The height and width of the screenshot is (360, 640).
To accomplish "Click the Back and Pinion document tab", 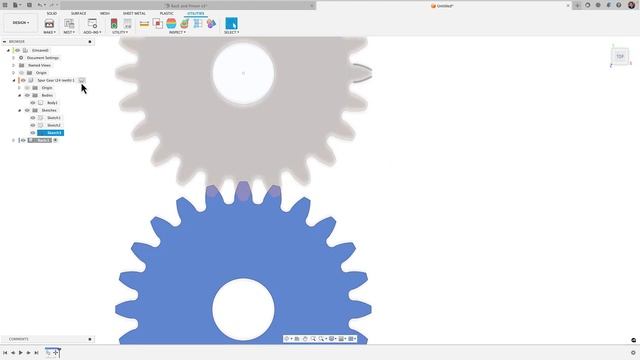I will (x=188, y=6).
